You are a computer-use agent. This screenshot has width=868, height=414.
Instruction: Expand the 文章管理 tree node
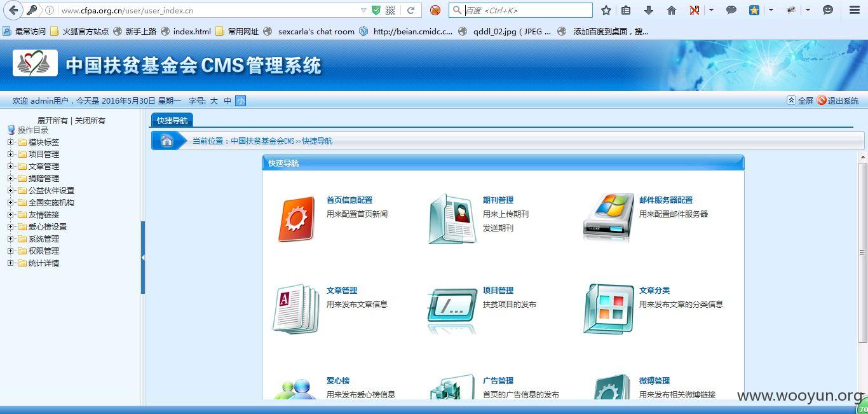(11, 167)
